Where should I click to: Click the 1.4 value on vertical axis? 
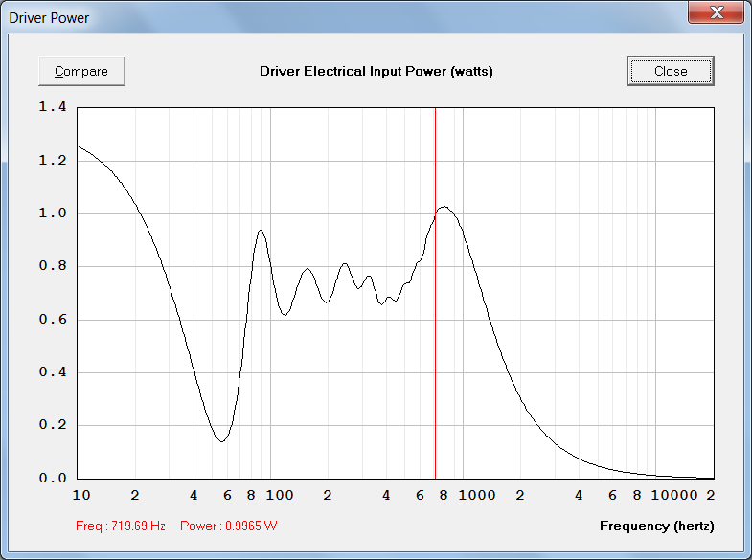click(53, 107)
